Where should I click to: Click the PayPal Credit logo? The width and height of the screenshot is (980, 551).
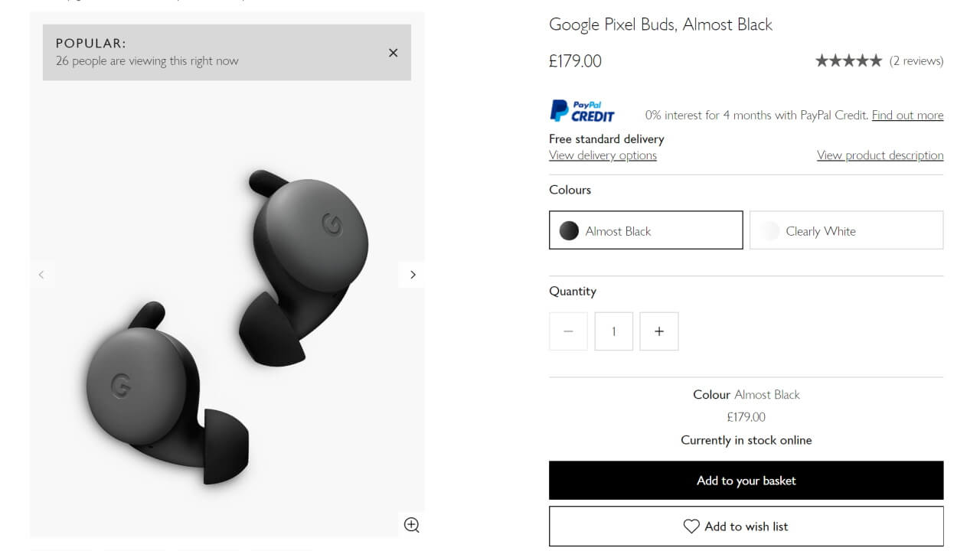tap(582, 111)
